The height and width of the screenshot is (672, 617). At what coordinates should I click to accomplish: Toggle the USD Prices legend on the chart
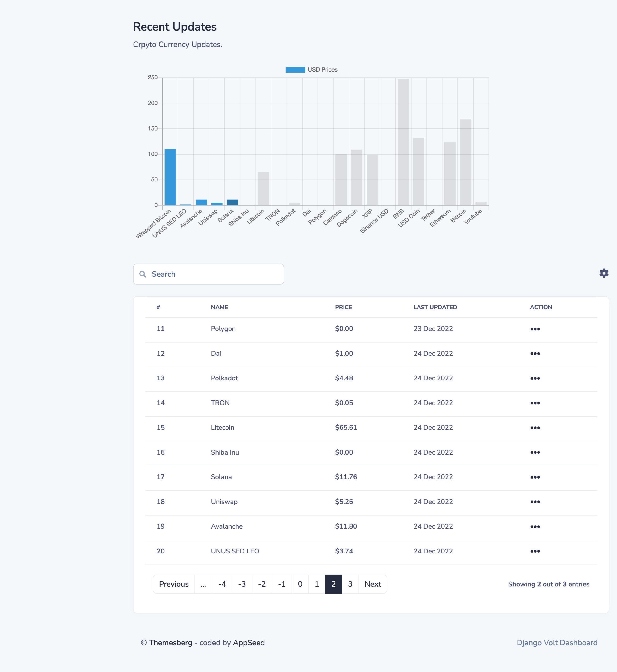[311, 70]
